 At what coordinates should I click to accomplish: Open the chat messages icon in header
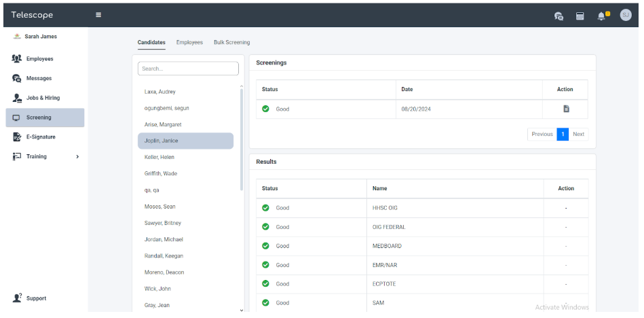coord(558,16)
